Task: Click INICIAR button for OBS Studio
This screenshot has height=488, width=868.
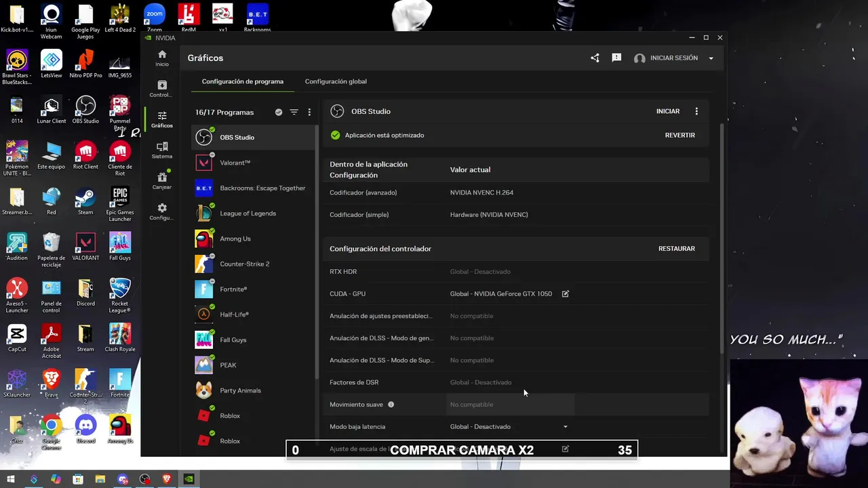Action: [x=668, y=111]
